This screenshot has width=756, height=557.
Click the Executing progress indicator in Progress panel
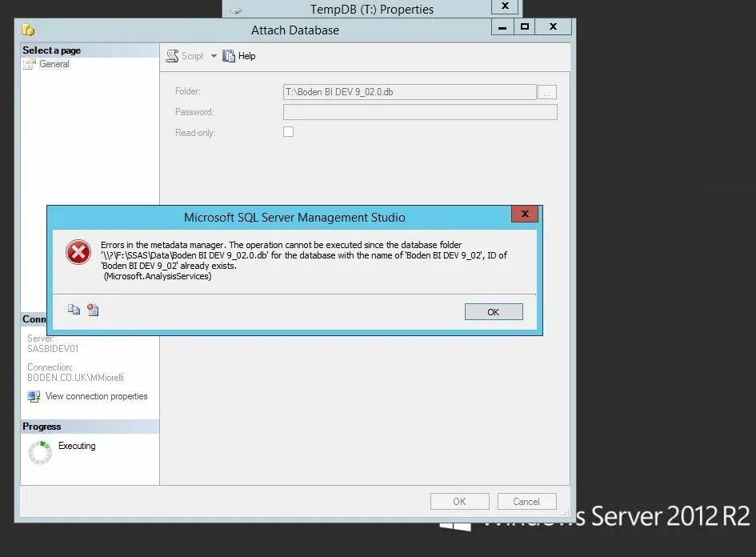pos(38,451)
